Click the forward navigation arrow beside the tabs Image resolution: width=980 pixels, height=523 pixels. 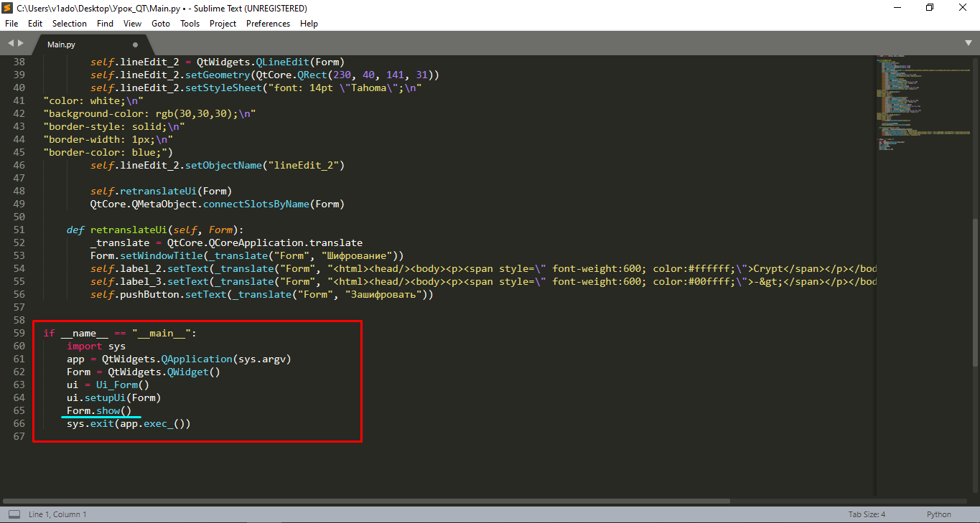20,43
